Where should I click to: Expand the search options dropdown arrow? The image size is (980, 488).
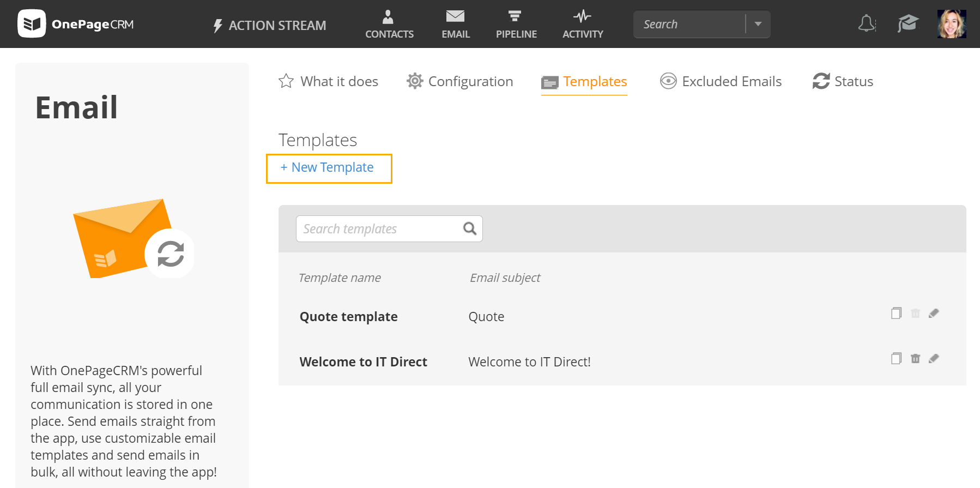click(x=758, y=24)
